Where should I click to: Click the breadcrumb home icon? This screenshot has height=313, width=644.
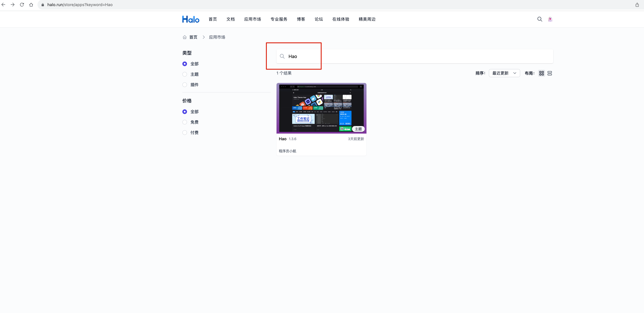185,37
